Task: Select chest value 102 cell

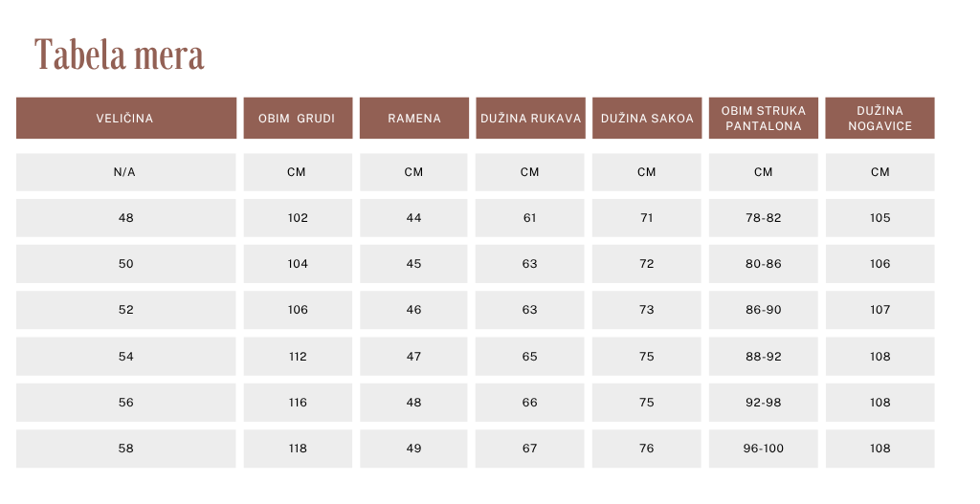Action: (x=299, y=218)
